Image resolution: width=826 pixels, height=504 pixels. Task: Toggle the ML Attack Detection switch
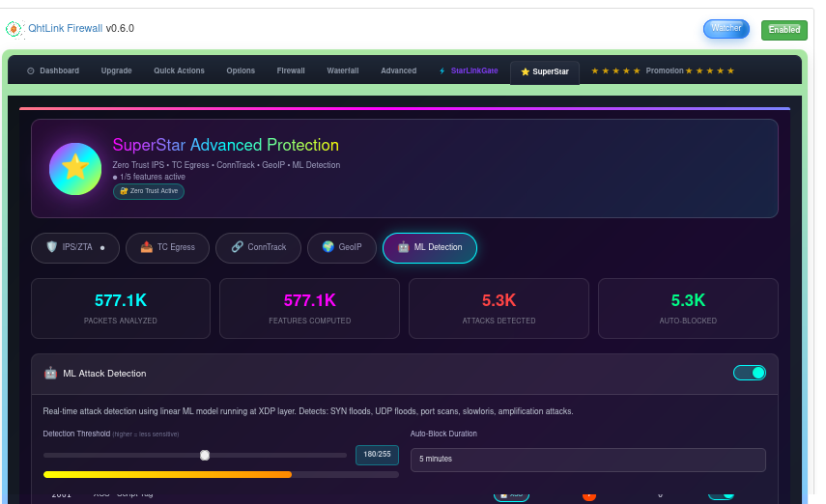click(x=749, y=373)
